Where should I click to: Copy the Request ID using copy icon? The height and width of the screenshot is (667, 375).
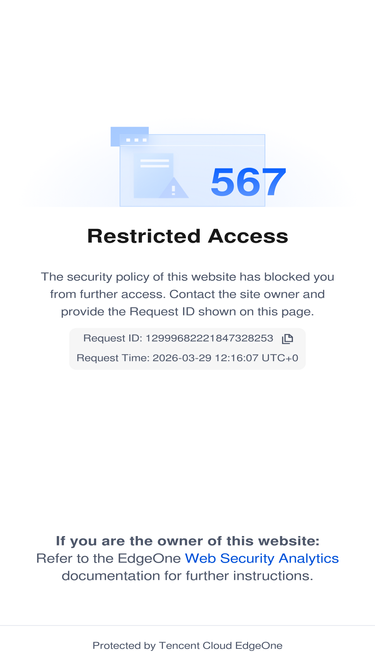[x=287, y=339]
